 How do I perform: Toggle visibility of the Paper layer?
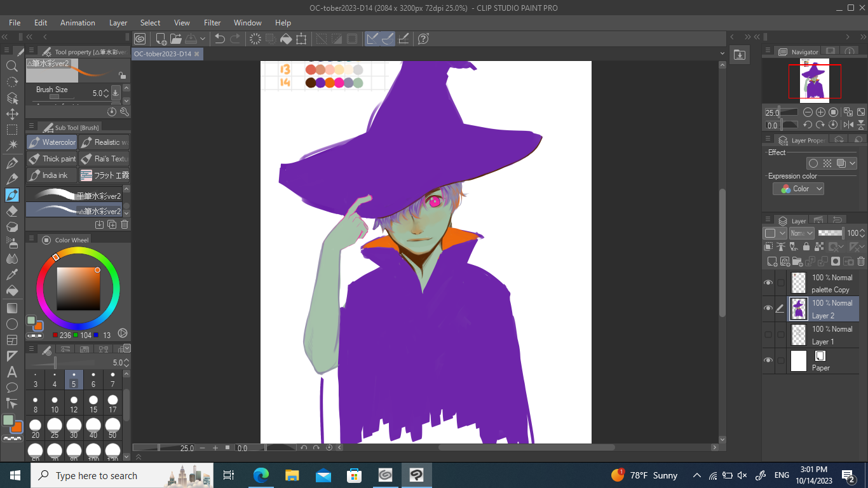point(768,360)
